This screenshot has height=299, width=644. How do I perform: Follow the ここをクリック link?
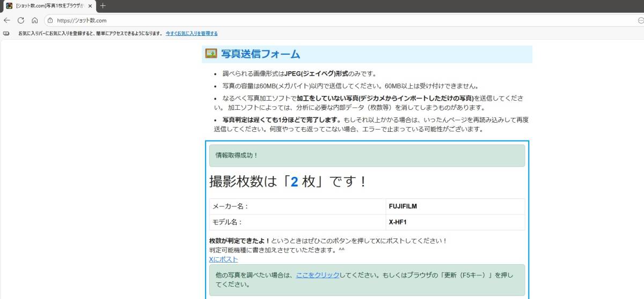pos(318,275)
